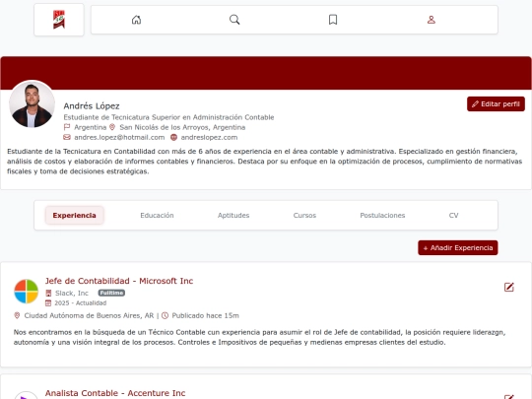Open Jefe de Contabilidad - Microsoft Inc link
The height and width of the screenshot is (399, 532).
click(119, 281)
